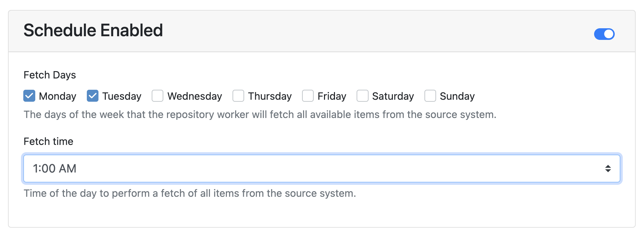Click the "Schedule Enabled" heading text
Viewport: 644px width, 236px height.
[93, 31]
